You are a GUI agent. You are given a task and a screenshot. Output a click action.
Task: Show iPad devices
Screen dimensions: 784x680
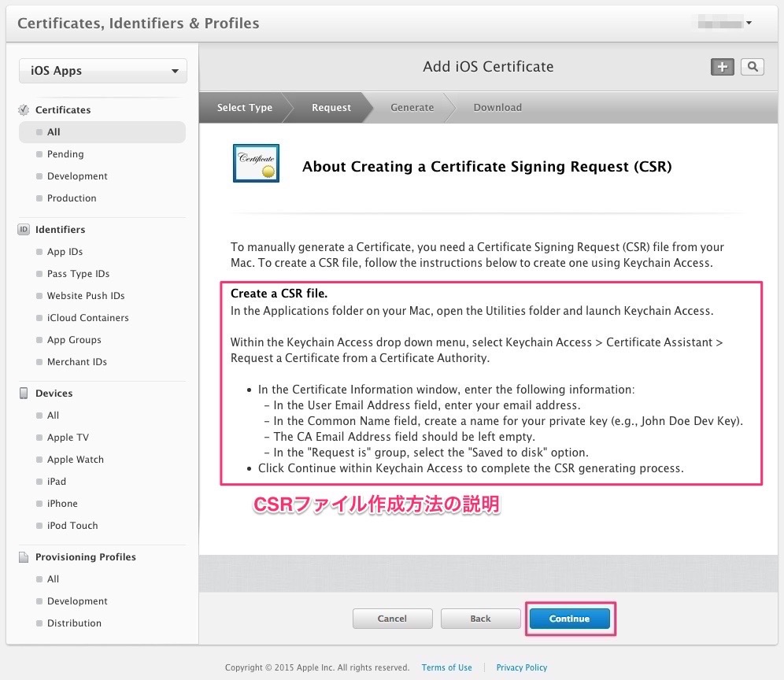click(x=56, y=481)
